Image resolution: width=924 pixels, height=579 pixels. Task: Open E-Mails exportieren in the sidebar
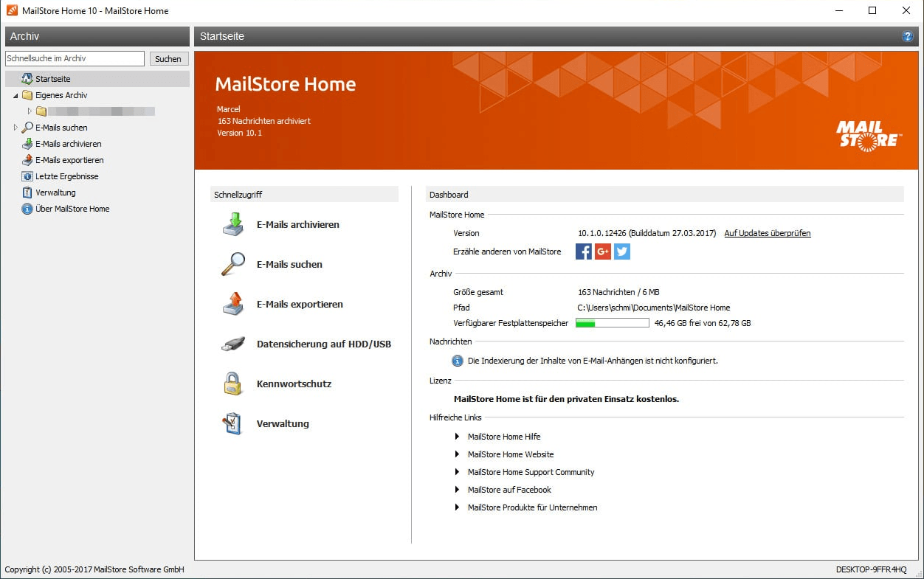coord(69,160)
